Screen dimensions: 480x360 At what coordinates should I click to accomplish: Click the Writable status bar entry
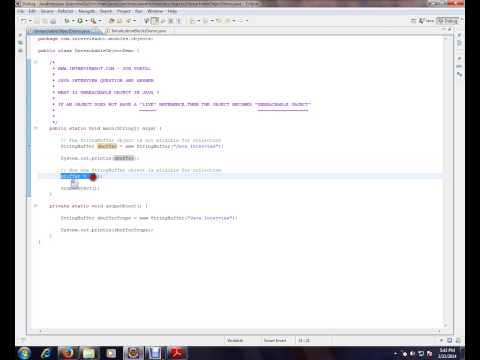click(235, 340)
